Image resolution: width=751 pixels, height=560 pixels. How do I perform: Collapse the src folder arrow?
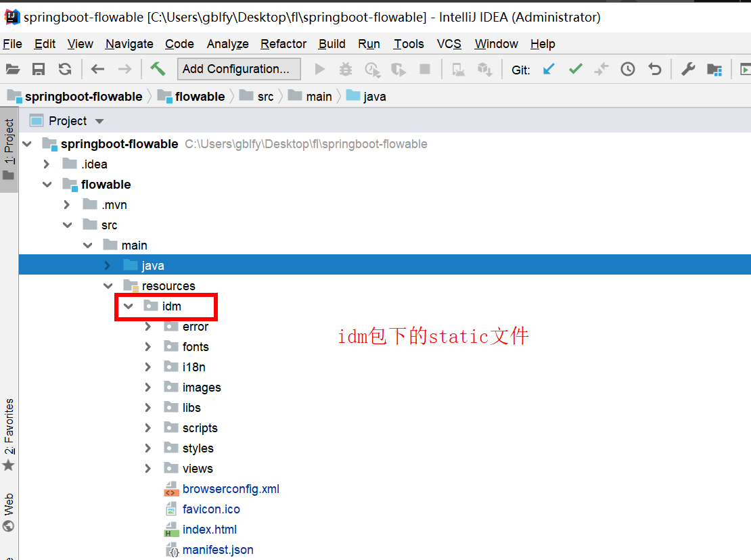click(x=68, y=225)
